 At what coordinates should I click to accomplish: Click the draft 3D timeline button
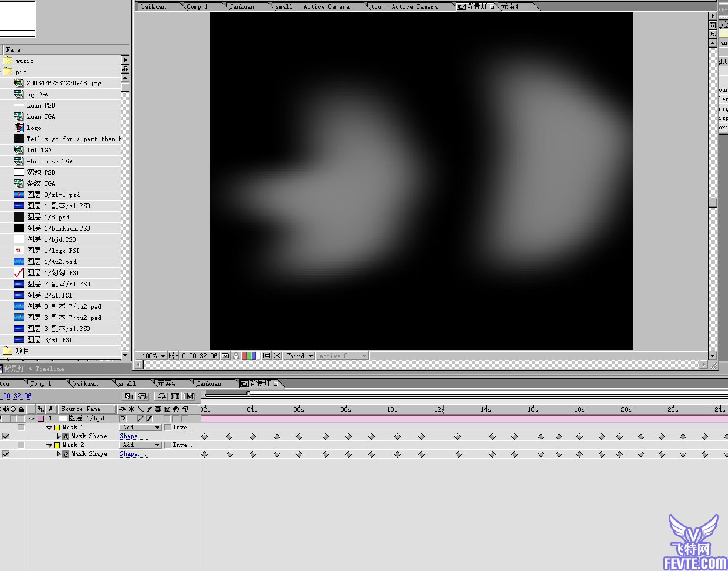(142, 396)
